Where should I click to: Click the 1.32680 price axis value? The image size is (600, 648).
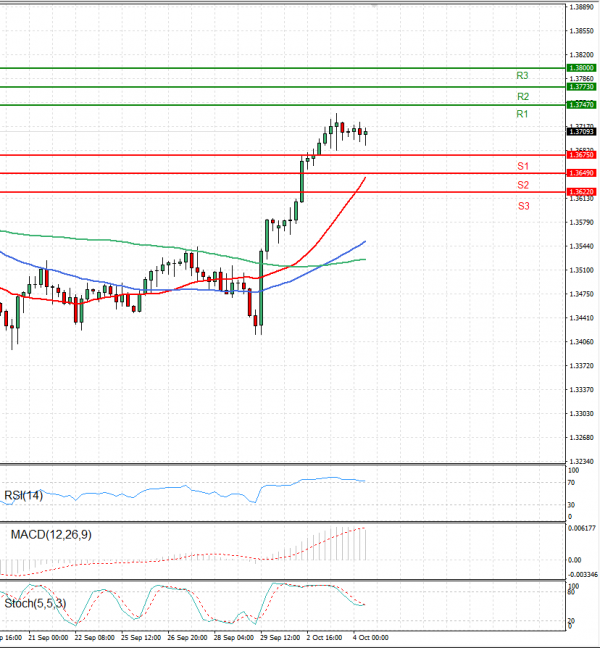[581, 438]
